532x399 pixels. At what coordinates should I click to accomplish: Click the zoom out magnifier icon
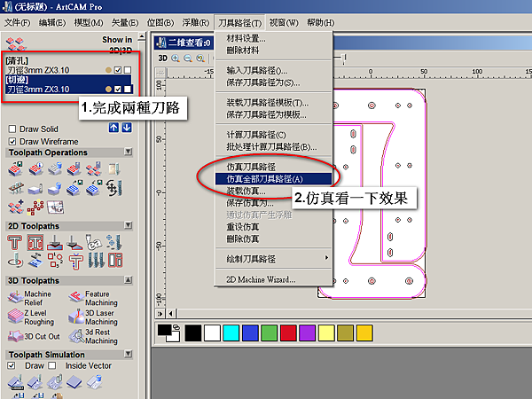[188, 59]
